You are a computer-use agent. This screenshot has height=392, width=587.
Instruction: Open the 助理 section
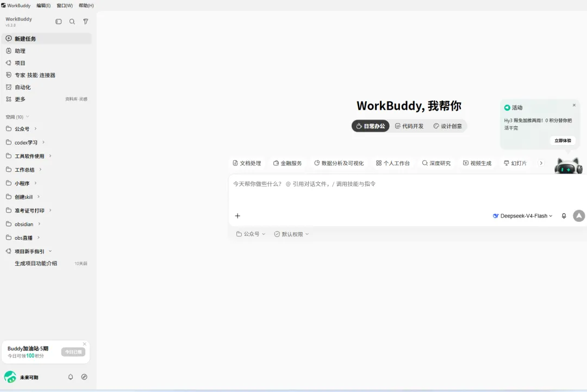coord(47,51)
